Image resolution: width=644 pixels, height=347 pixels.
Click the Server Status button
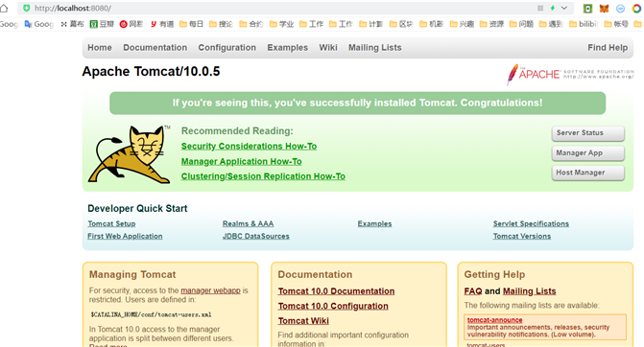(587, 133)
